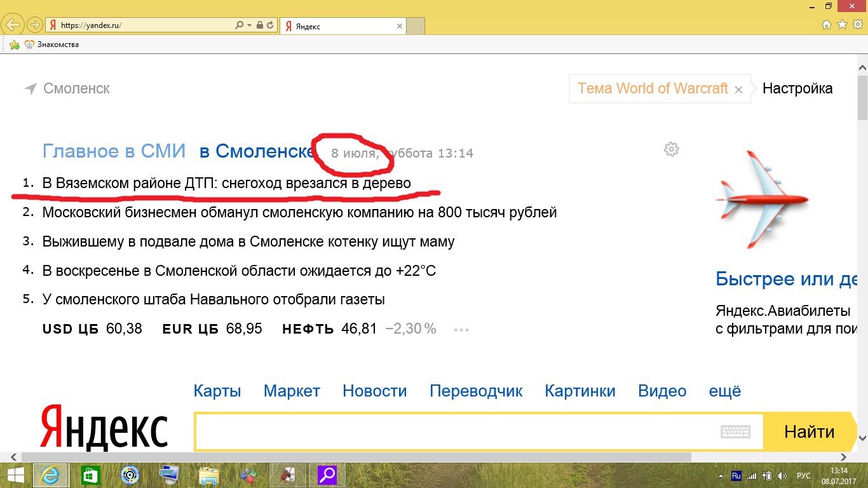
Task: Open the Настройка menu
Action: pos(797,88)
